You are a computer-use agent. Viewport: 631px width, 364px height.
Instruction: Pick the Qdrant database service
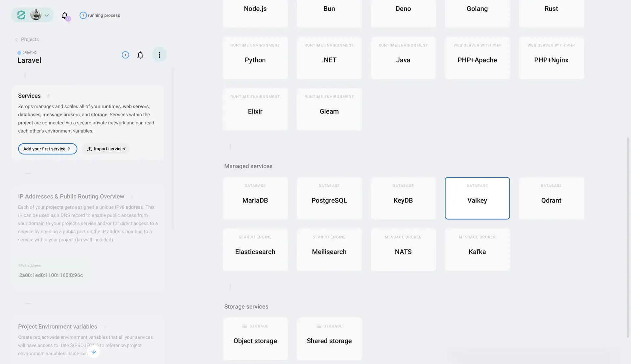pyautogui.click(x=551, y=198)
